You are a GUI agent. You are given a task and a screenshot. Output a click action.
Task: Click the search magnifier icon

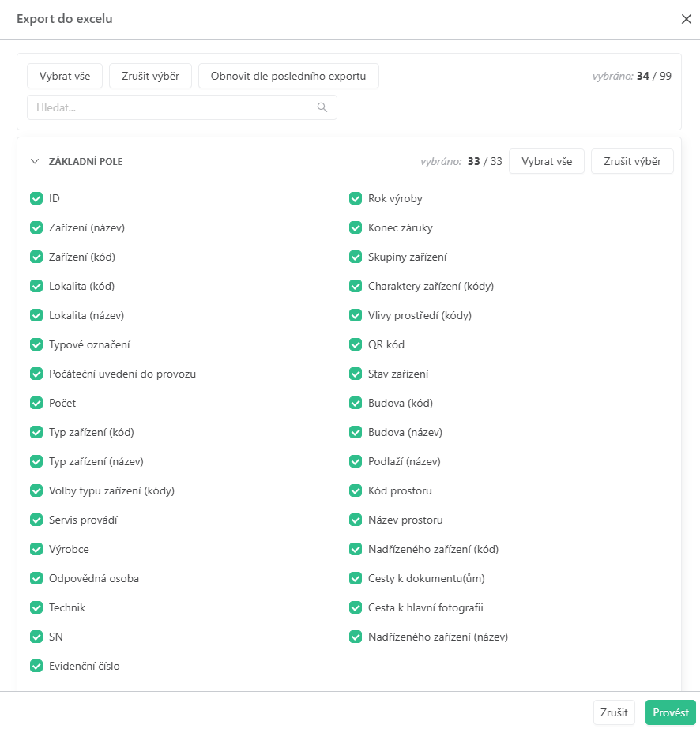[x=322, y=107]
